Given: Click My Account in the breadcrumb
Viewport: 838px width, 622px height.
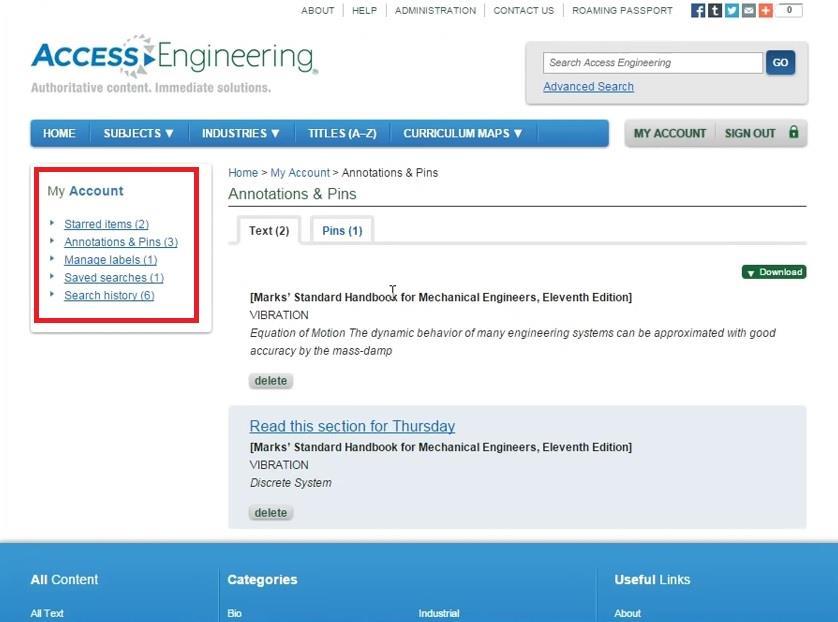Looking at the screenshot, I should tap(300, 173).
